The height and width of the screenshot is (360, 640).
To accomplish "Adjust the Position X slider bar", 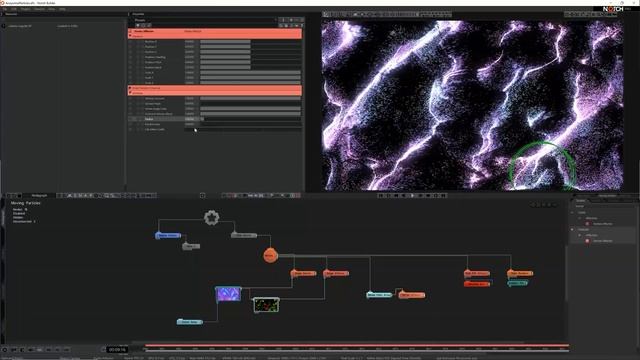I will [x=251, y=42].
